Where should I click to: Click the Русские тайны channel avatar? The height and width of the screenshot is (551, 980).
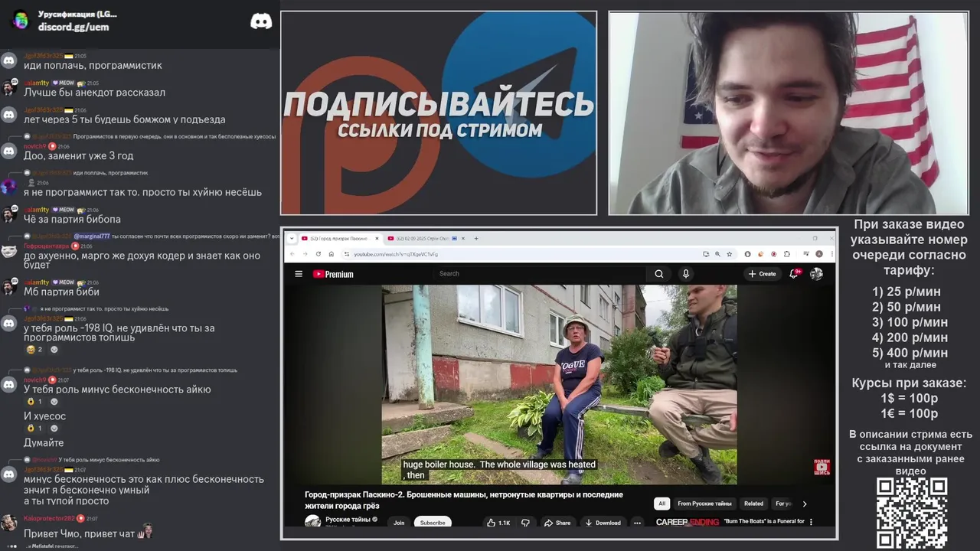[312, 522]
